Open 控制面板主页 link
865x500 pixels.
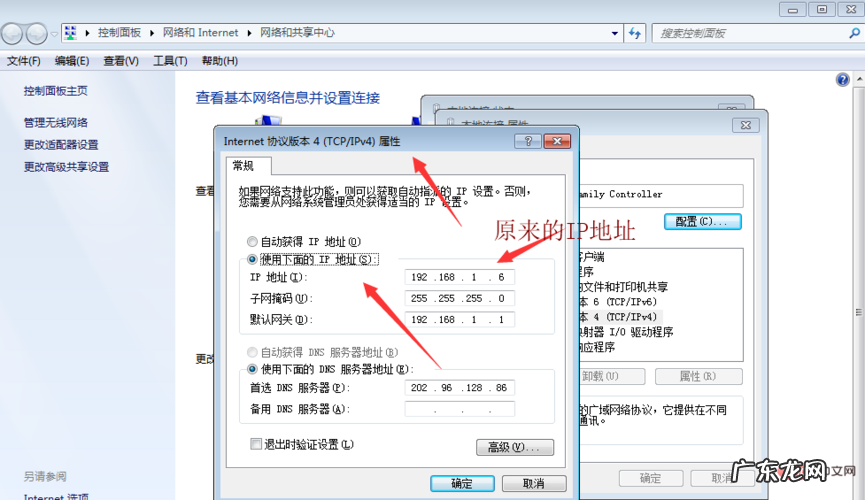pos(55,91)
